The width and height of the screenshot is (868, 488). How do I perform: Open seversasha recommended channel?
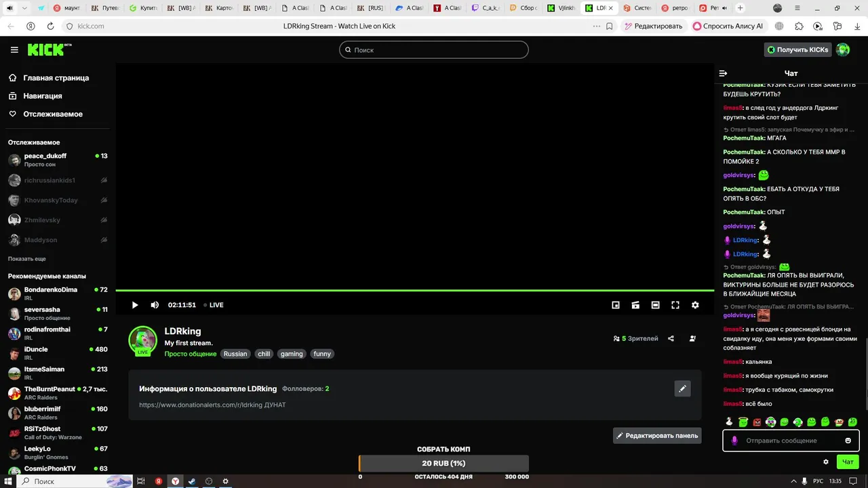pos(58,313)
